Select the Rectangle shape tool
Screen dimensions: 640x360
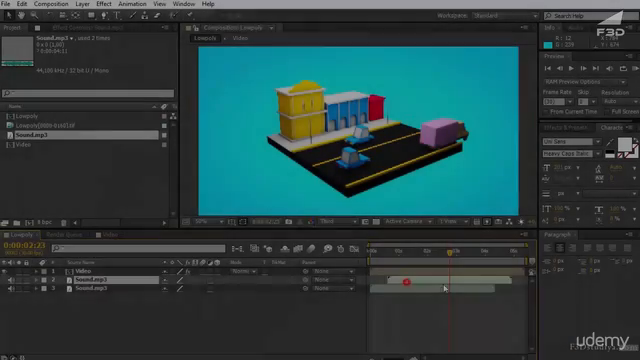click(91, 16)
